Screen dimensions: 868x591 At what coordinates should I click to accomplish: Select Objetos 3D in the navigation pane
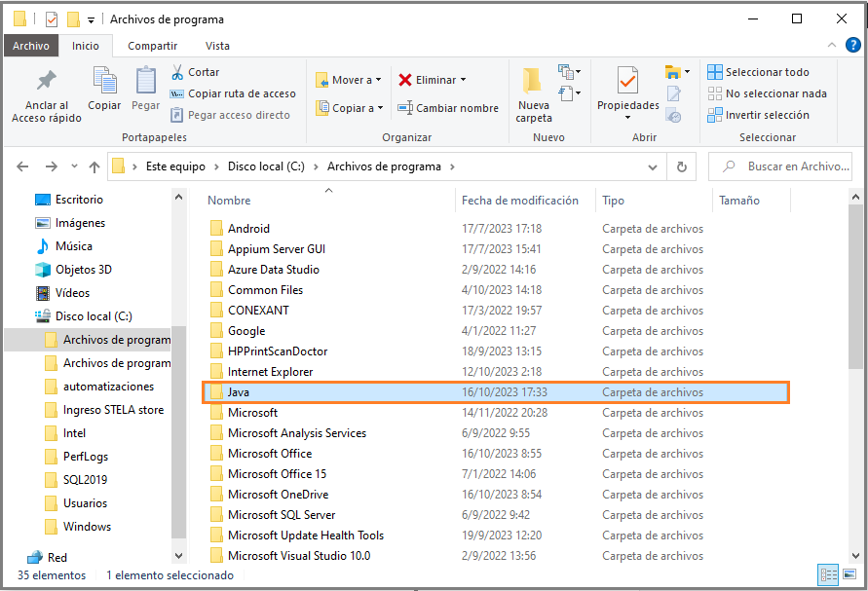73,270
